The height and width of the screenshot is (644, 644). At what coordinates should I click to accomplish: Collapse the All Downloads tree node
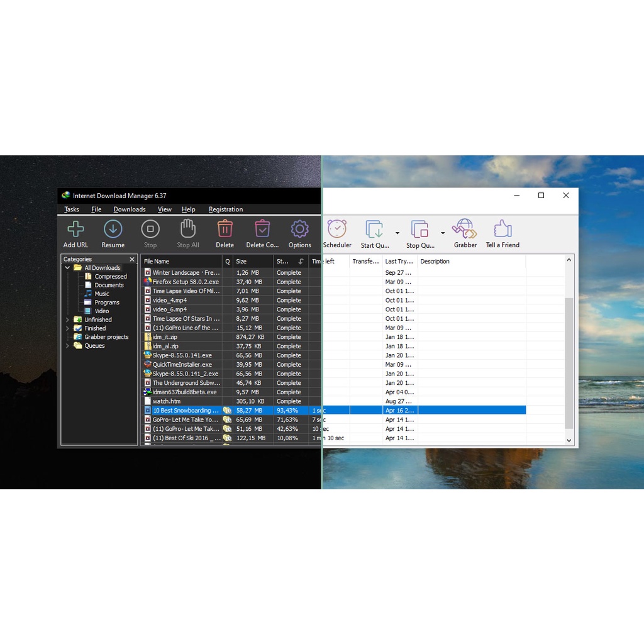click(x=67, y=268)
